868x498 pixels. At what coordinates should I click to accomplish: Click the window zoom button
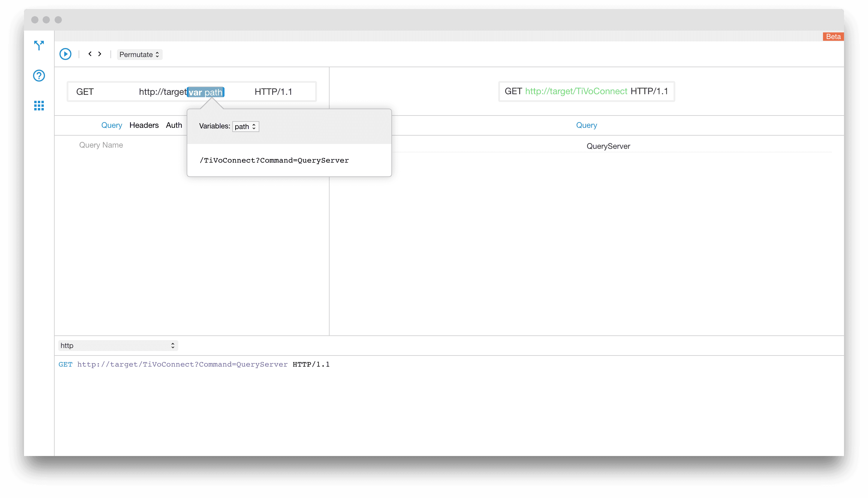tap(58, 20)
